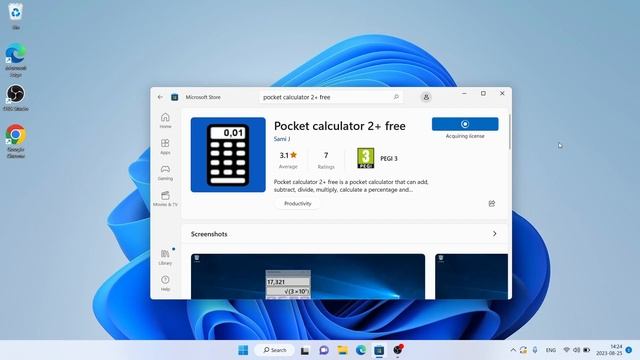Image resolution: width=640 pixels, height=360 pixels.
Task: Click the microphone tray icon
Action: tap(535, 350)
